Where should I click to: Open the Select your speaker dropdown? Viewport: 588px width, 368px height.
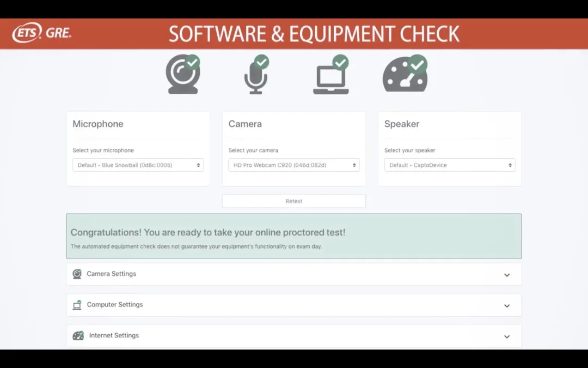click(449, 165)
